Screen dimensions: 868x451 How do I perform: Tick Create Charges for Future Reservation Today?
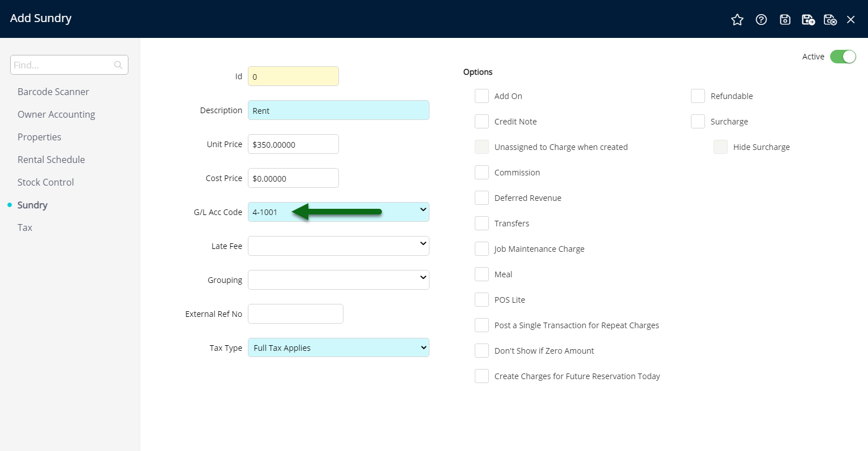tap(482, 376)
